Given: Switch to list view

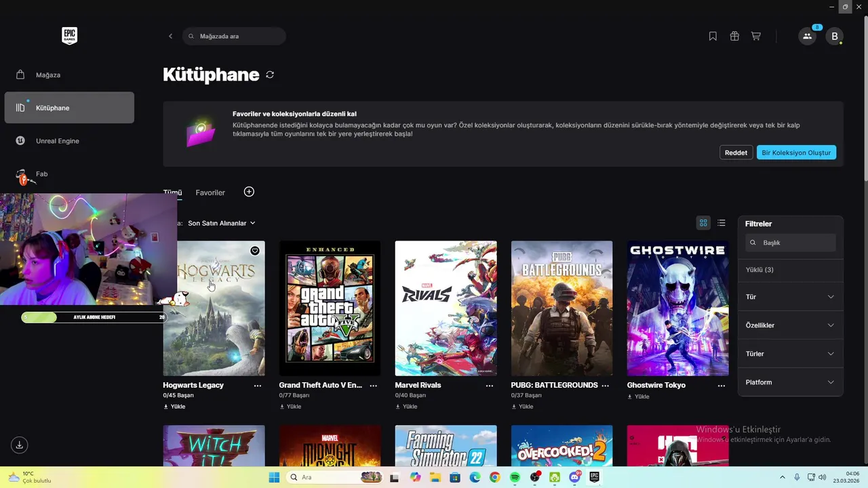Looking at the screenshot, I should coord(722,223).
